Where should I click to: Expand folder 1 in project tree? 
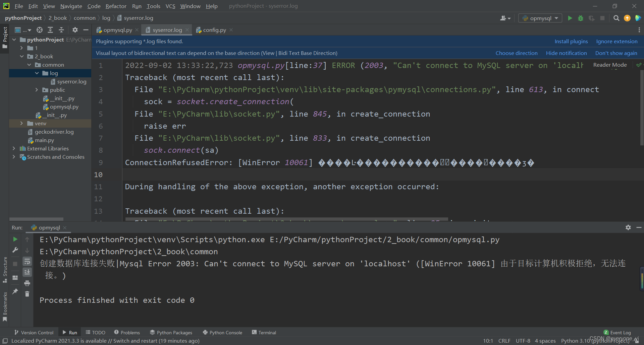pyautogui.click(x=22, y=48)
